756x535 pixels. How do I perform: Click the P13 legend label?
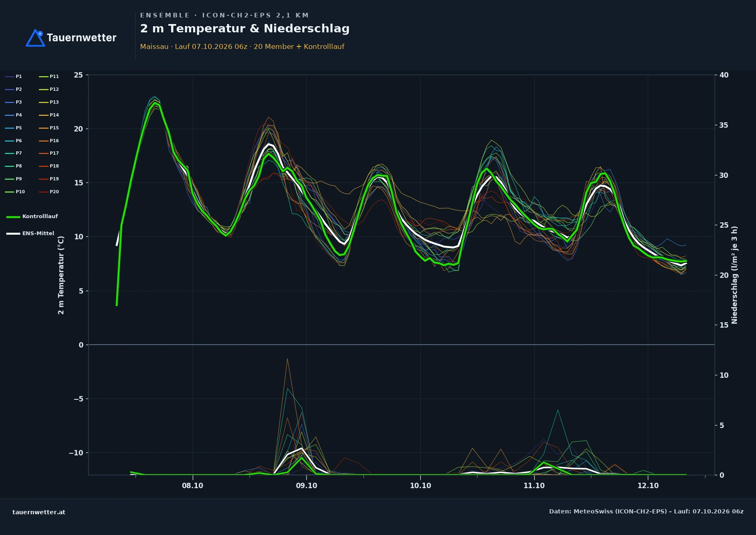(x=49, y=102)
